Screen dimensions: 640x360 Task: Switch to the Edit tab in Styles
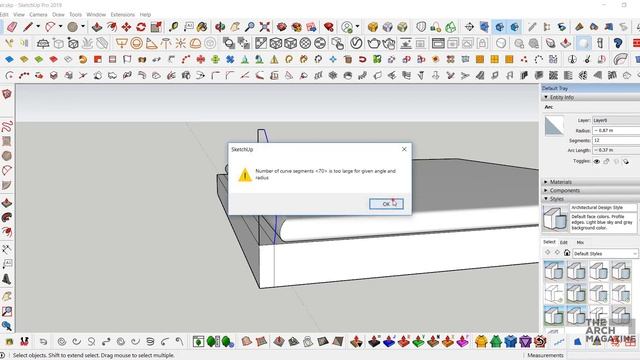[x=564, y=242]
